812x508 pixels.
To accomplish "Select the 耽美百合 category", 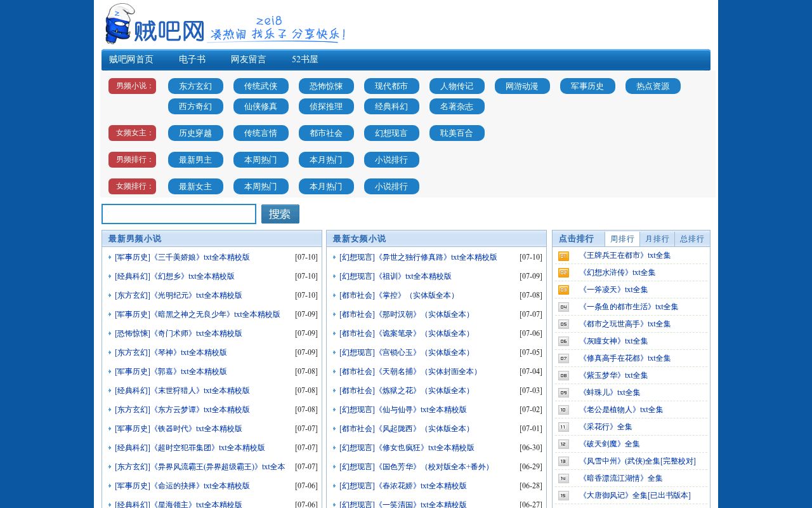I will (457, 133).
